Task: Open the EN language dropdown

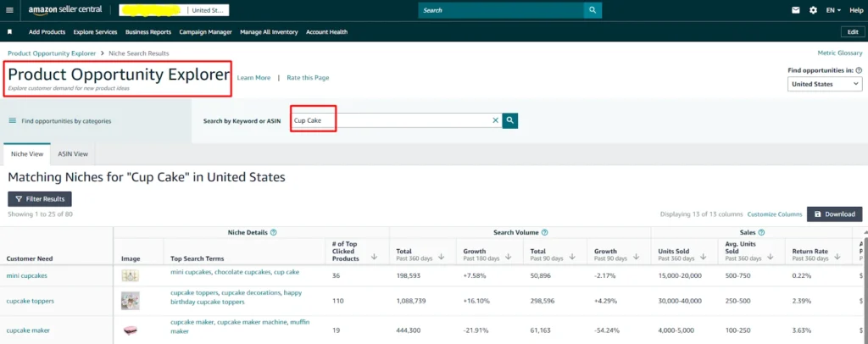Action: 833,10
